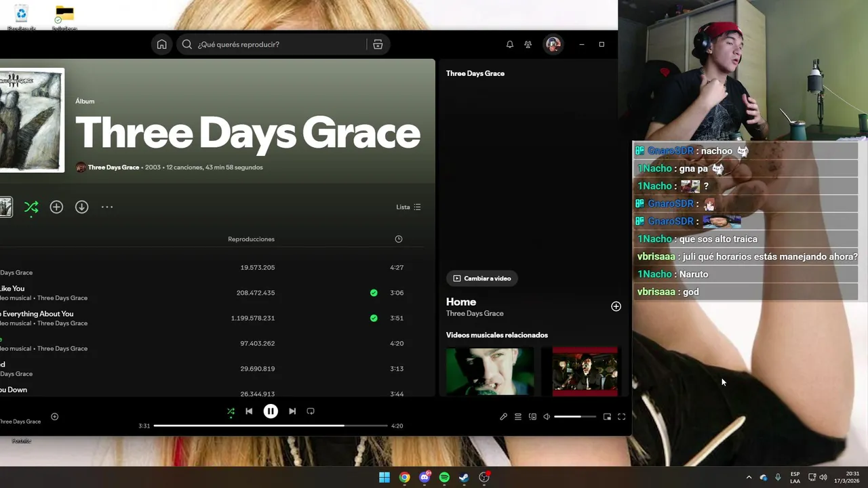
Task: Open the miniplayer icon
Action: point(607,417)
